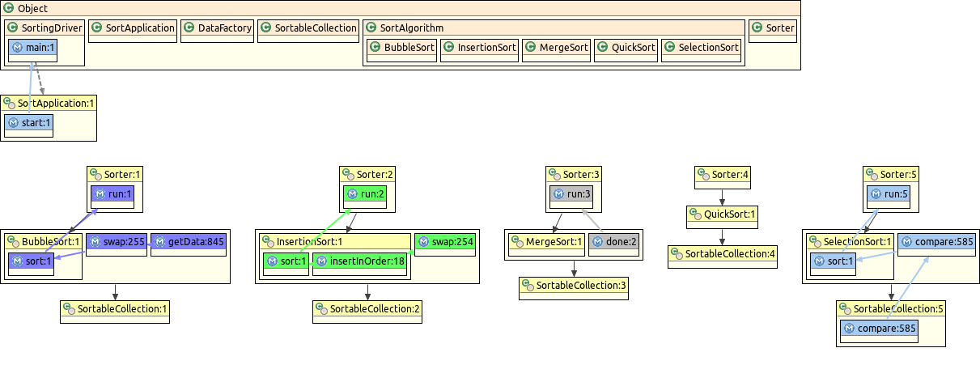Image resolution: width=980 pixels, height=365 pixels.
Task: Click the object icon beside SortableCollection:3
Action: 527,285
